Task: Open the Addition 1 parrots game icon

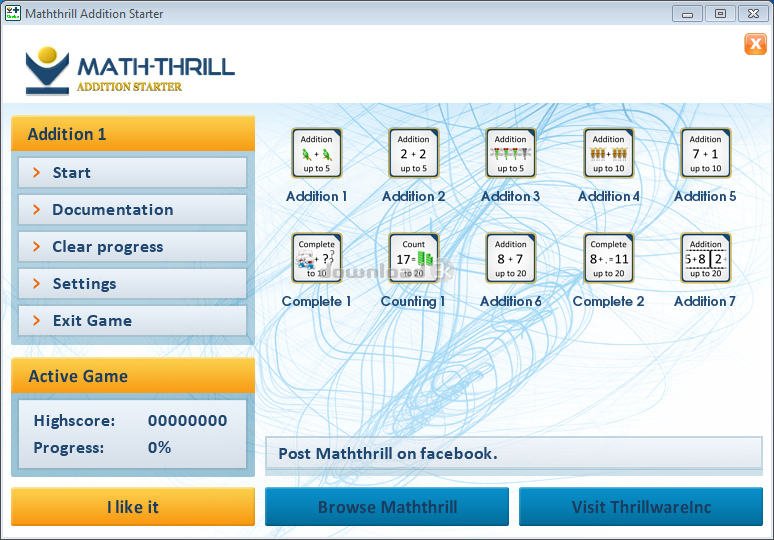Action: pos(316,153)
